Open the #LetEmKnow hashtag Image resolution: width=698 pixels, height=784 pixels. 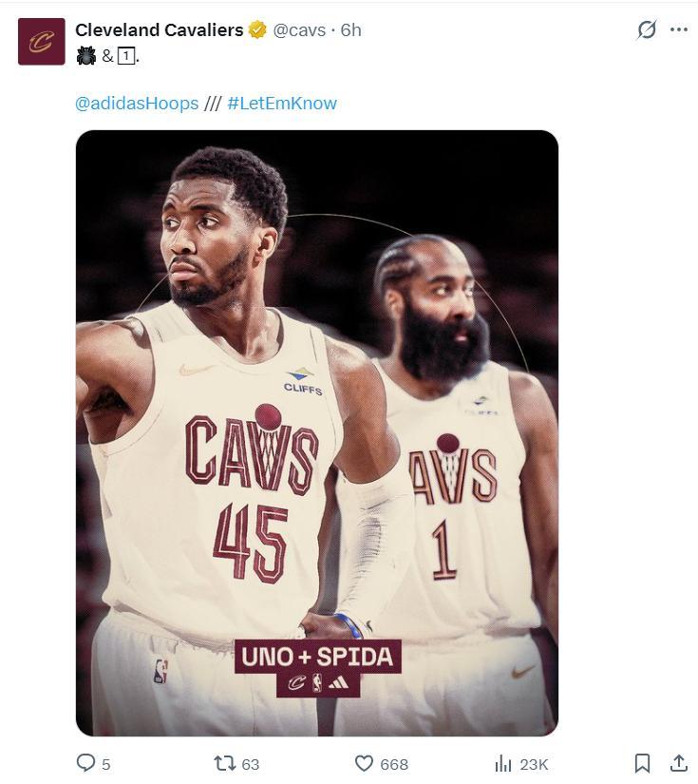click(x=282, y=103)
